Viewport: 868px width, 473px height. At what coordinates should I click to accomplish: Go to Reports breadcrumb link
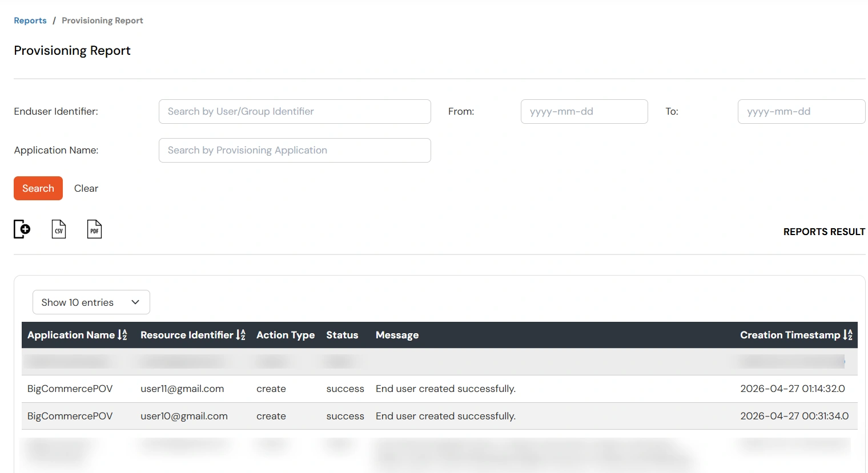pyautogui.click(x=30, y=21)
